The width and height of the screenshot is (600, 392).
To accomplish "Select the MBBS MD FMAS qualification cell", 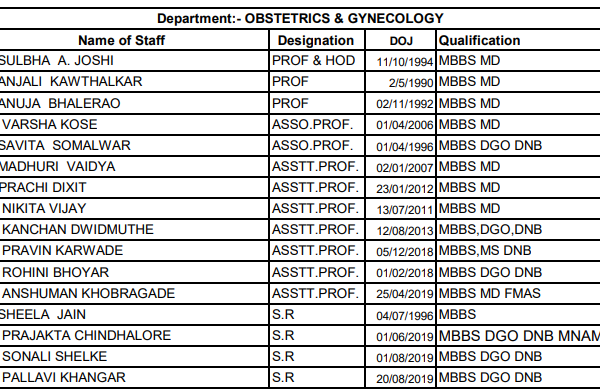I will coord(489,293).
